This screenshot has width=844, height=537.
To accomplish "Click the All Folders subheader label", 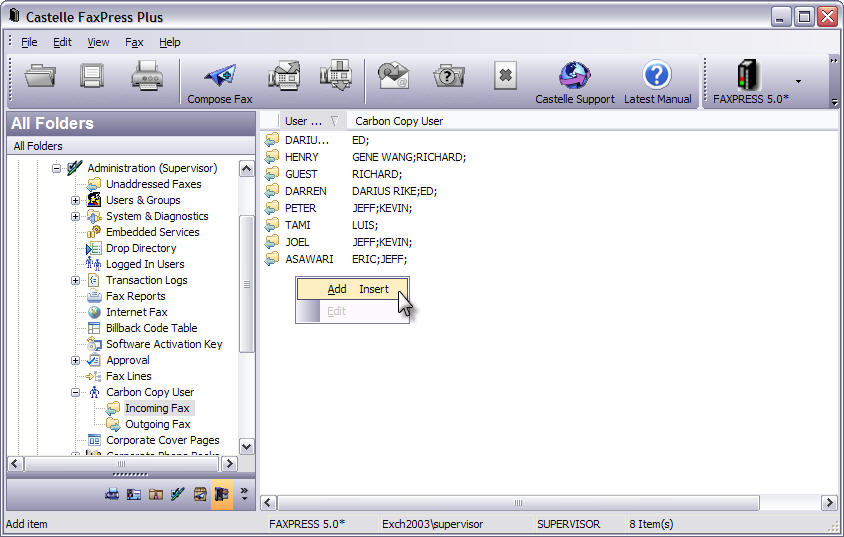I will 38,146.
